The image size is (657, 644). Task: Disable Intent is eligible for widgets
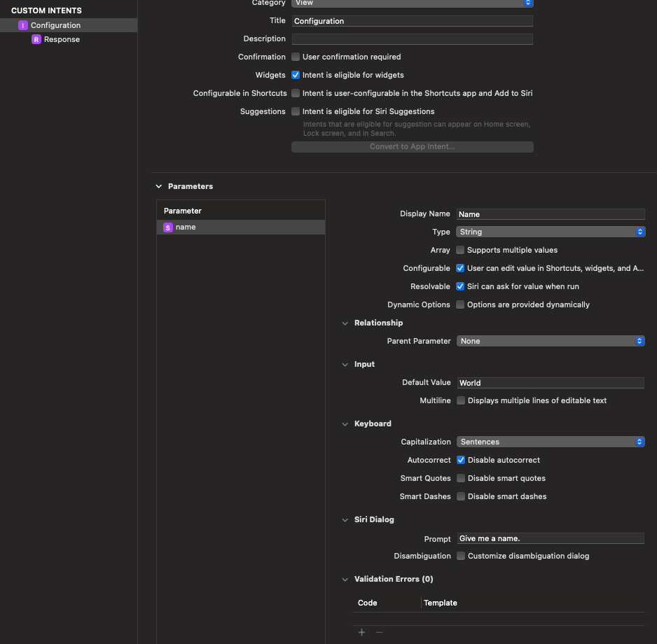click(x=295, y=75)
